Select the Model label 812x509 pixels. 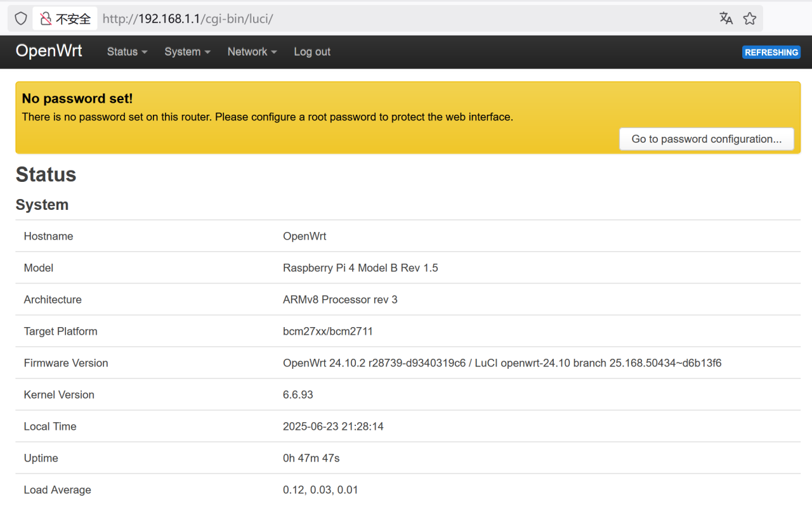click(38, 268)
